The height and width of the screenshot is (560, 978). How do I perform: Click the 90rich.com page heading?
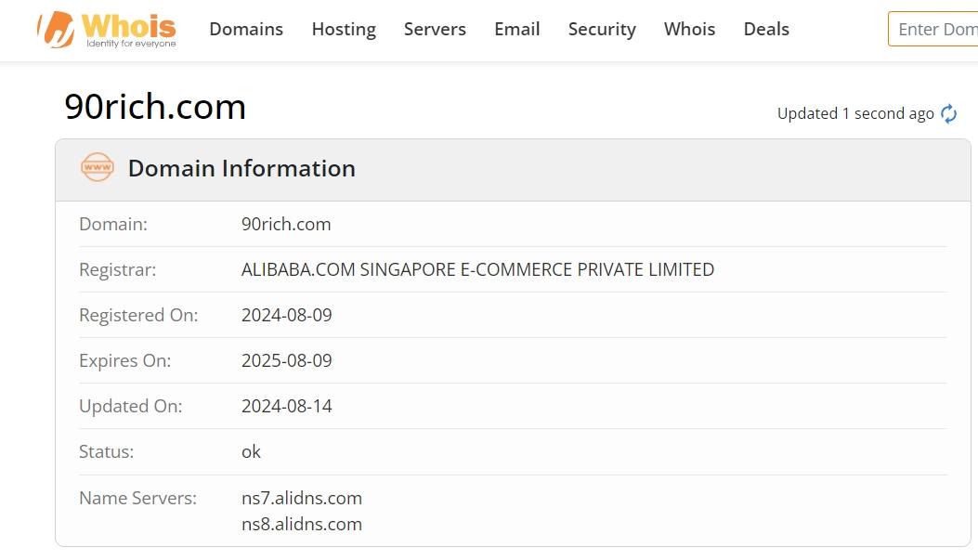tap(155, 107)
